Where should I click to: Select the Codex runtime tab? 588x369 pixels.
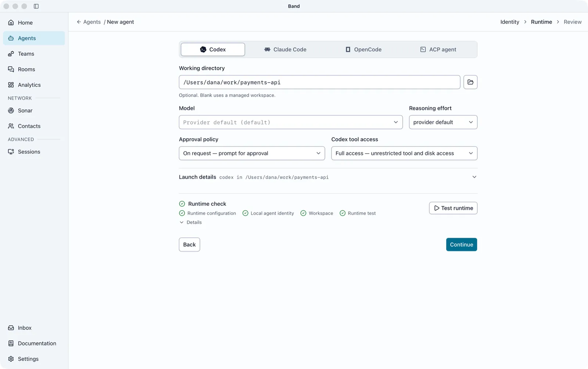(213, 49)
